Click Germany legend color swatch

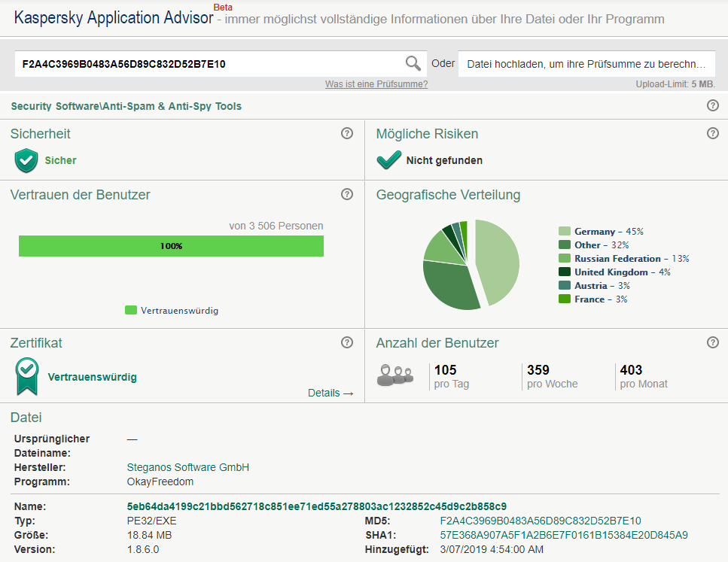tap(564, 231)
